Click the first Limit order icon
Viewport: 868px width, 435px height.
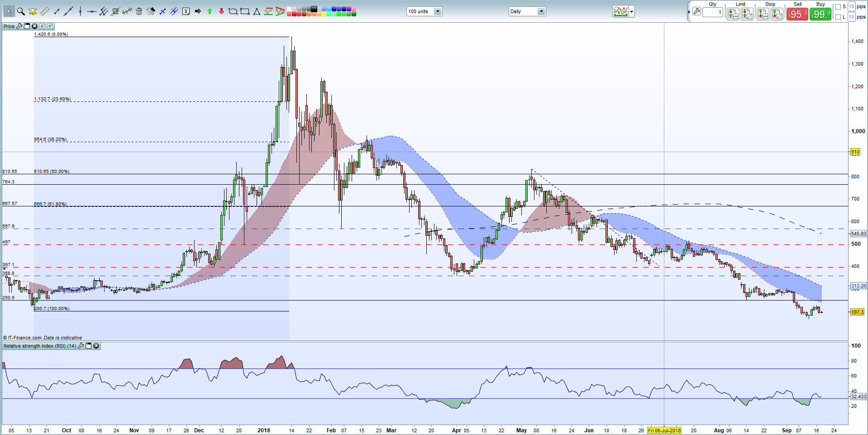733,14
